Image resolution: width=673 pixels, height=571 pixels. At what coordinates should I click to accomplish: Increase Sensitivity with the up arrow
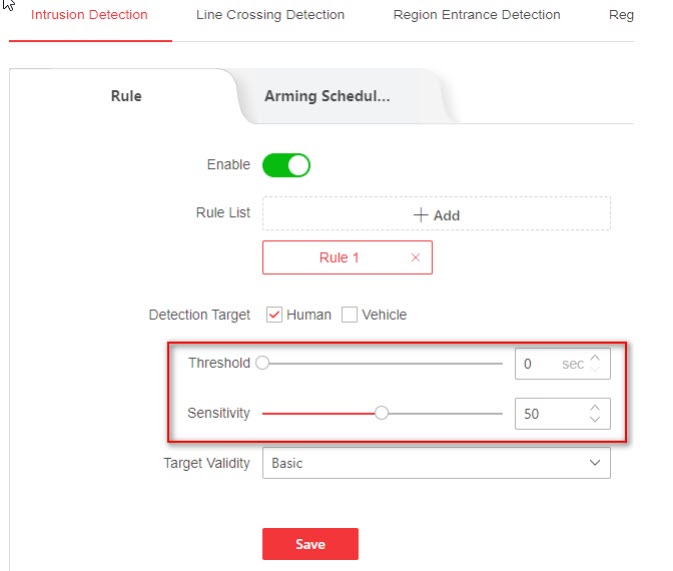(595, 407)
